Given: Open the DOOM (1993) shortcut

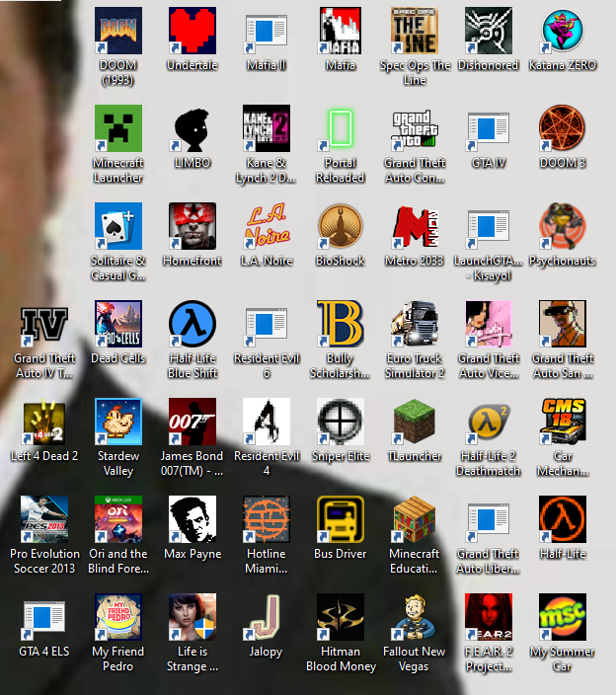Looking at the screenshot, I should [x=117, y=31].
